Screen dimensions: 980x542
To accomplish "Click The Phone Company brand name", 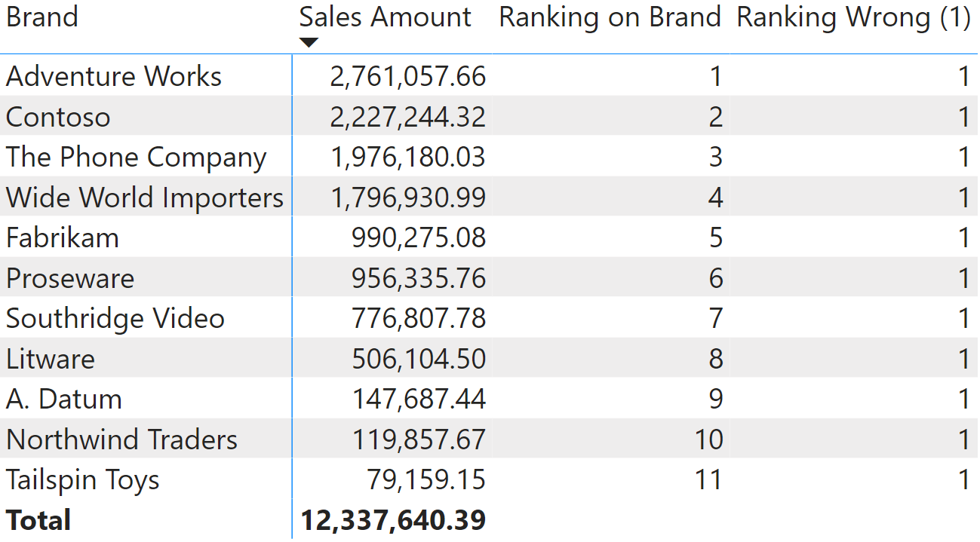I will pyautogui.click(x=137, y=158).
